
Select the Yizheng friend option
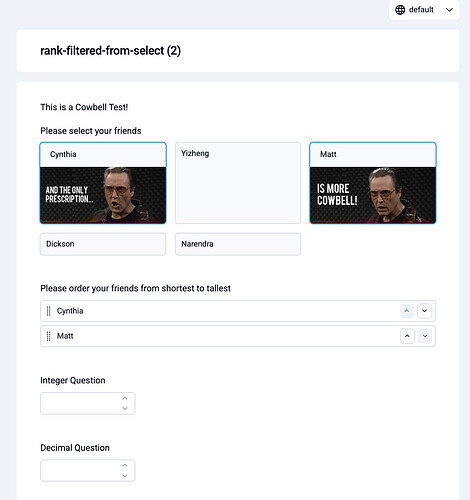click(x=238, y=183)
